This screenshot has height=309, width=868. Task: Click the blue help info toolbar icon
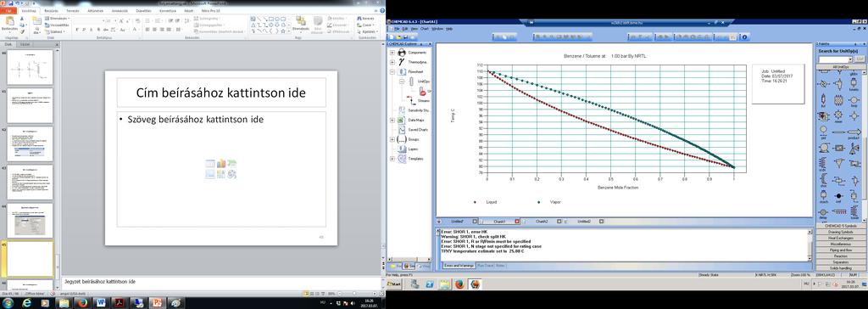click(x=744, y=37)
